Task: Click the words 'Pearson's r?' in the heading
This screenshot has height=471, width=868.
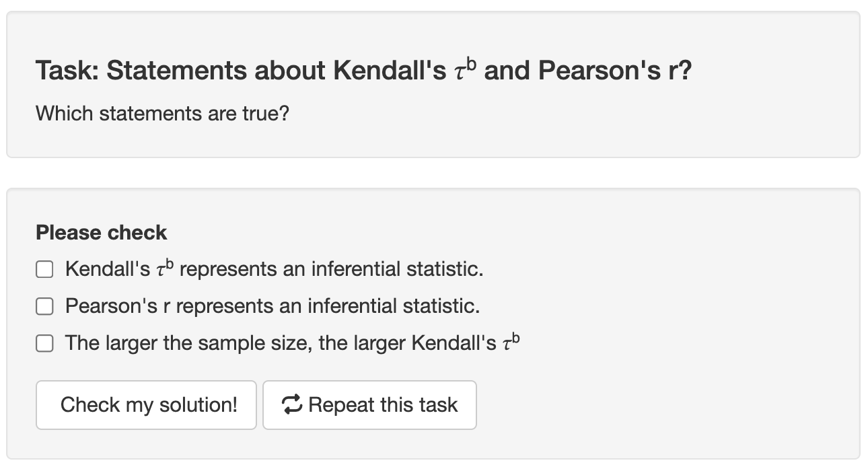Action: [615, 70]
